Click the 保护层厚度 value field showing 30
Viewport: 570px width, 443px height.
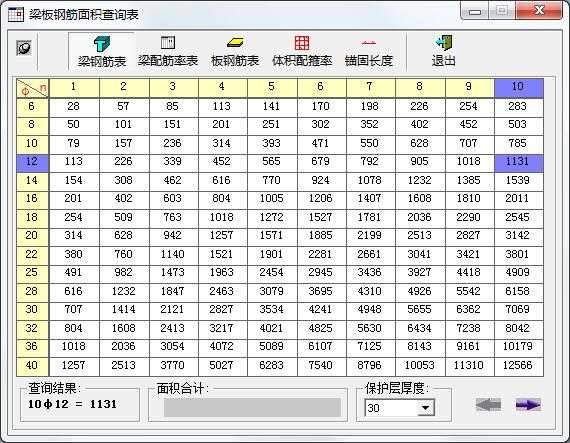[391, 408]
